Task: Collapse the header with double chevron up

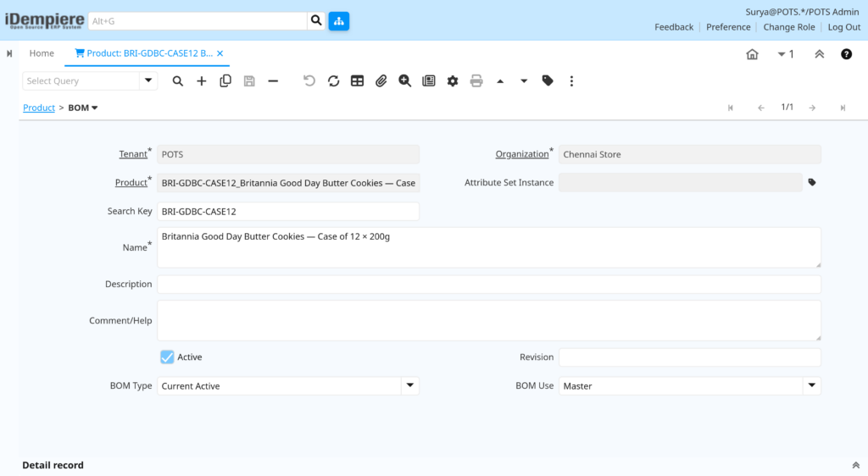Action: [x=820, y=54]
